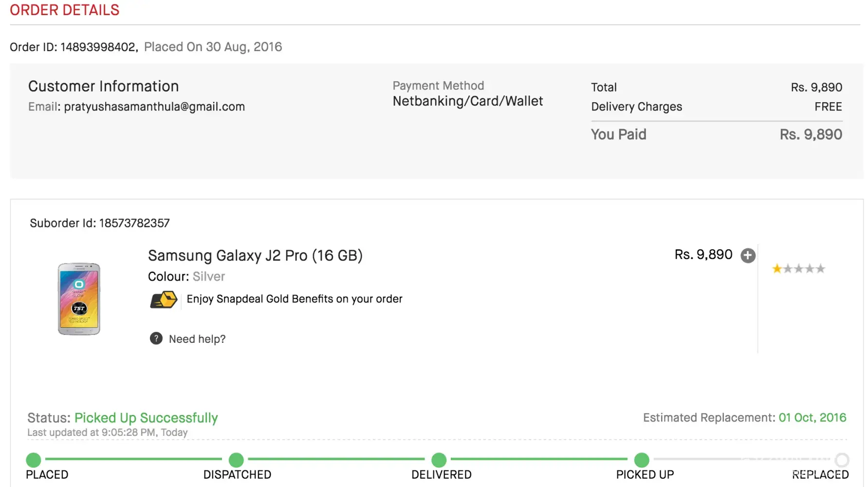Click the Snapdeal Gold box icon
The height and width of the screenshot is (487, 868).
164,300
